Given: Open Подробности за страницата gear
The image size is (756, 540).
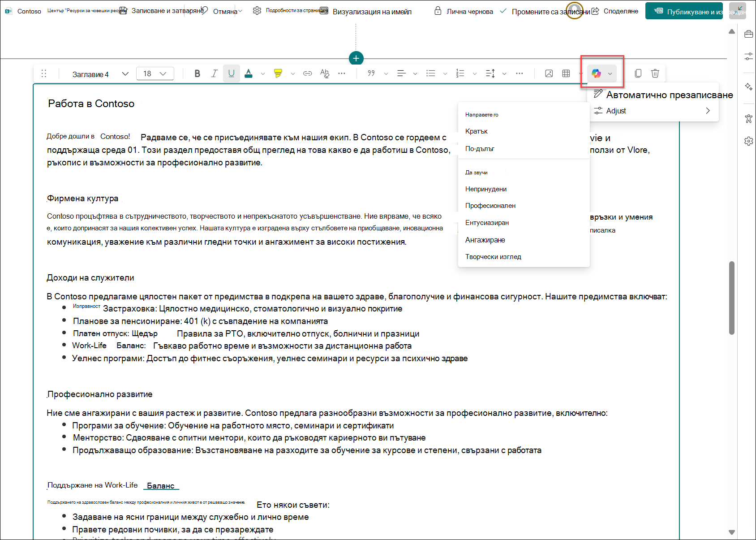Looking at the screenshot, I should click(x=257, y=11).
